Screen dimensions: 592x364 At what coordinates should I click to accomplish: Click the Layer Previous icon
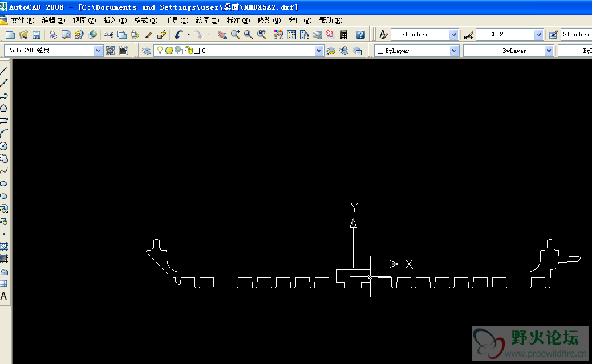point(343,51)
